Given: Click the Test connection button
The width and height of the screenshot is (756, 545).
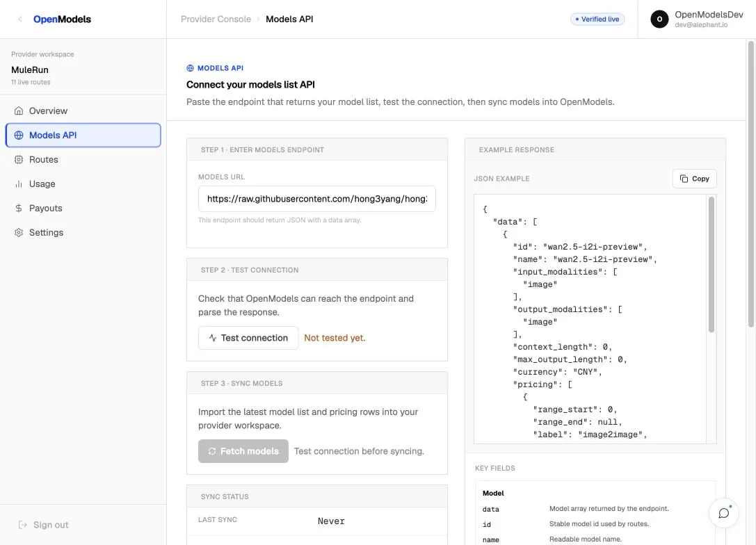Looking at the screenshot, I should (248, 339).
